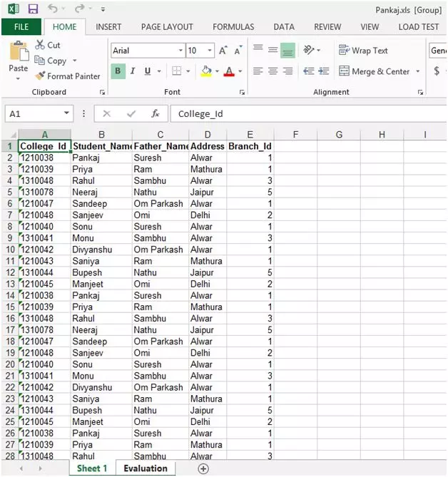This screenshot has width=448, height=477.
Task: Apply the red Font Color
Action: click(229, 71)
